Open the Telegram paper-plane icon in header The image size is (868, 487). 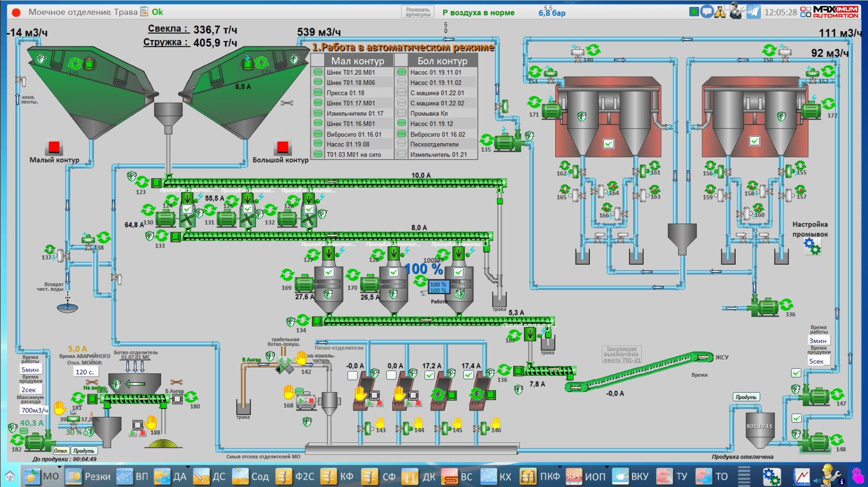753,11
